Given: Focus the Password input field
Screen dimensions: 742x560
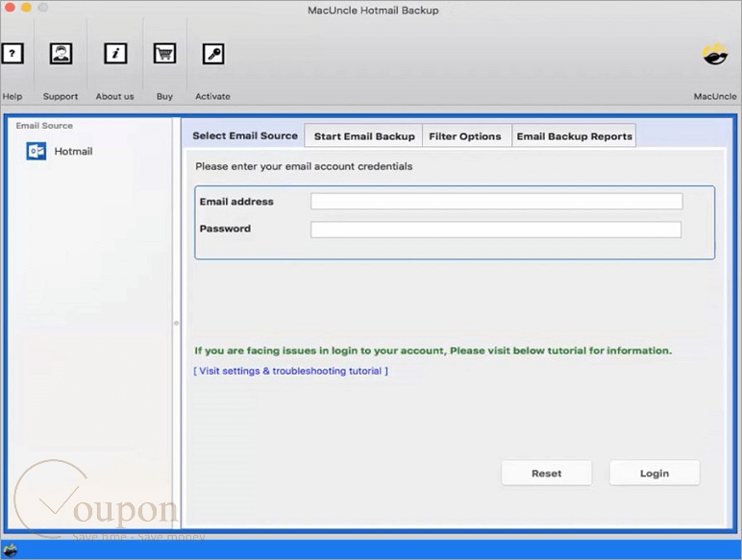Looking at the screenshot, I should pyautogui.click(x=496, y=230).
